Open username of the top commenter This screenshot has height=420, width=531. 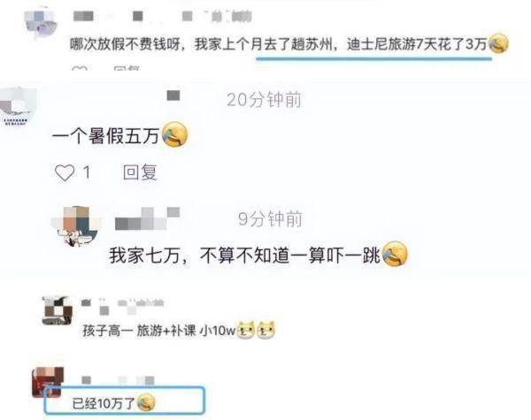pos(163,16)
